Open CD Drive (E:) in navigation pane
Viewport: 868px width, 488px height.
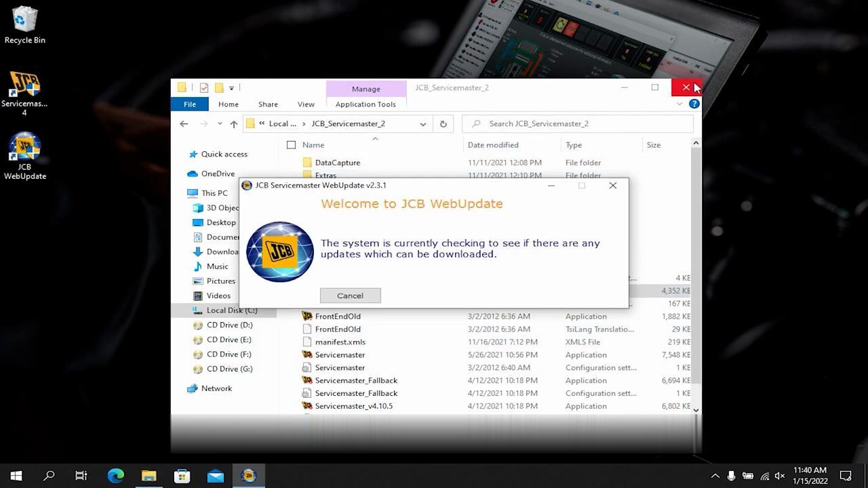[x=229, y=340]
